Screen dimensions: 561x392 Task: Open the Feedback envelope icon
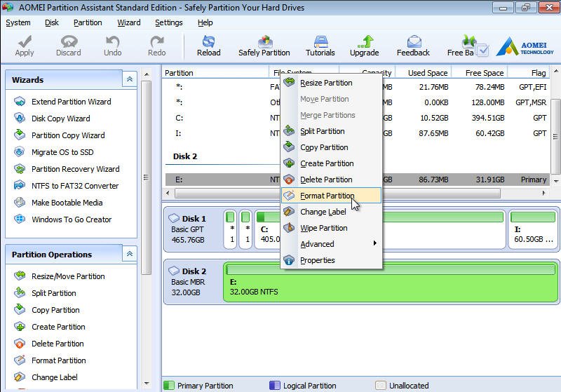coord(414,41)
